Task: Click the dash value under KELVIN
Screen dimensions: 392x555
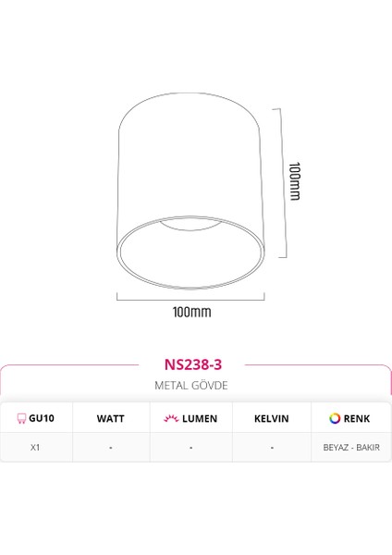Action: click(272, 448)
